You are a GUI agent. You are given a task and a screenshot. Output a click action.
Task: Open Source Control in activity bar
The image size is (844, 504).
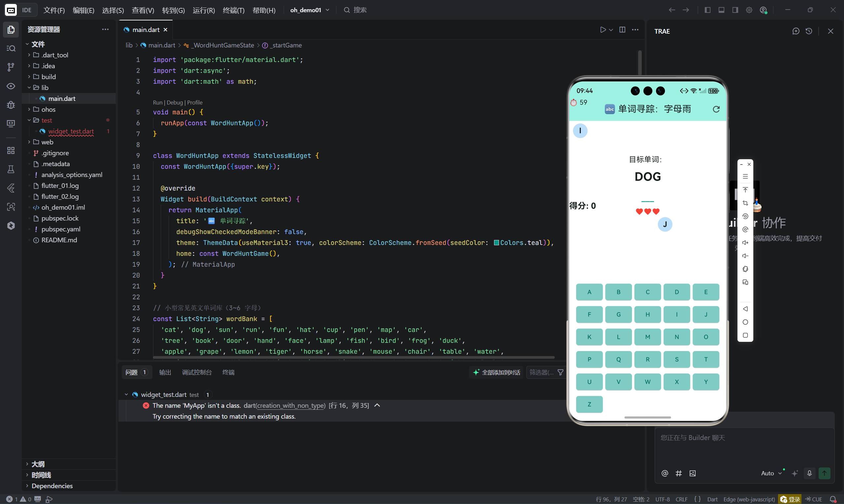pos(11,67)
